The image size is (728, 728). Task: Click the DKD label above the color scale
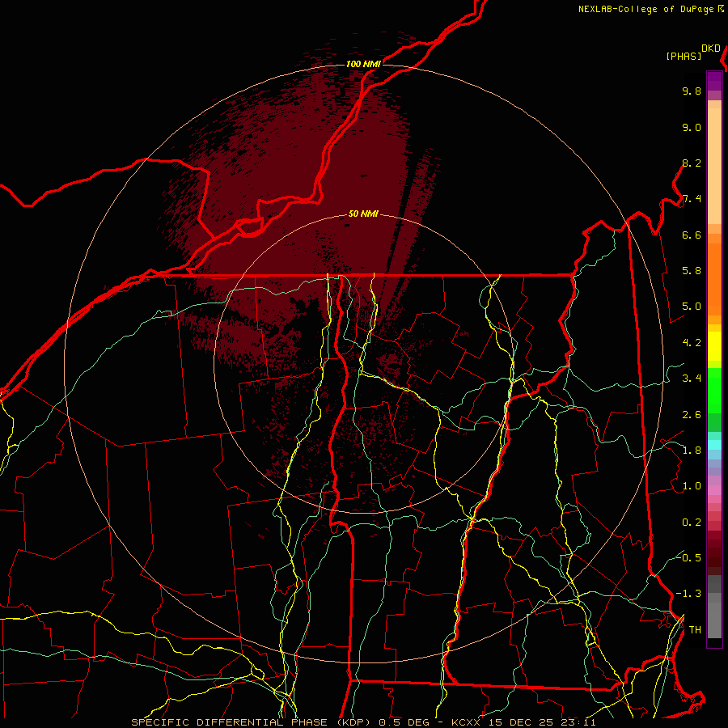click(x=711, y=49)
